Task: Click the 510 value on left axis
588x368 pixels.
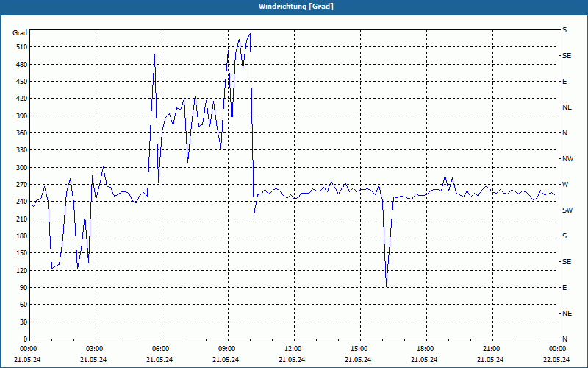Action: tap(21, 47)
